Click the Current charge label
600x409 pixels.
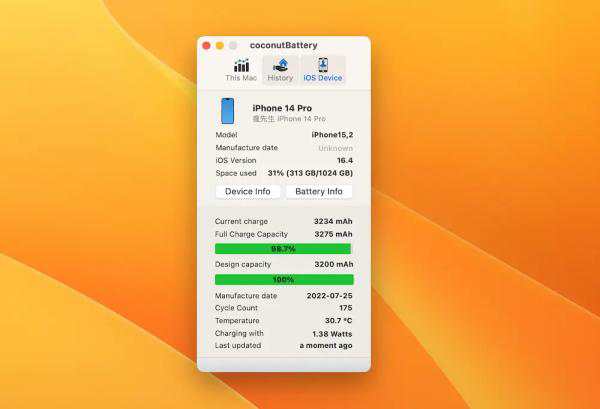pos(241,221)
